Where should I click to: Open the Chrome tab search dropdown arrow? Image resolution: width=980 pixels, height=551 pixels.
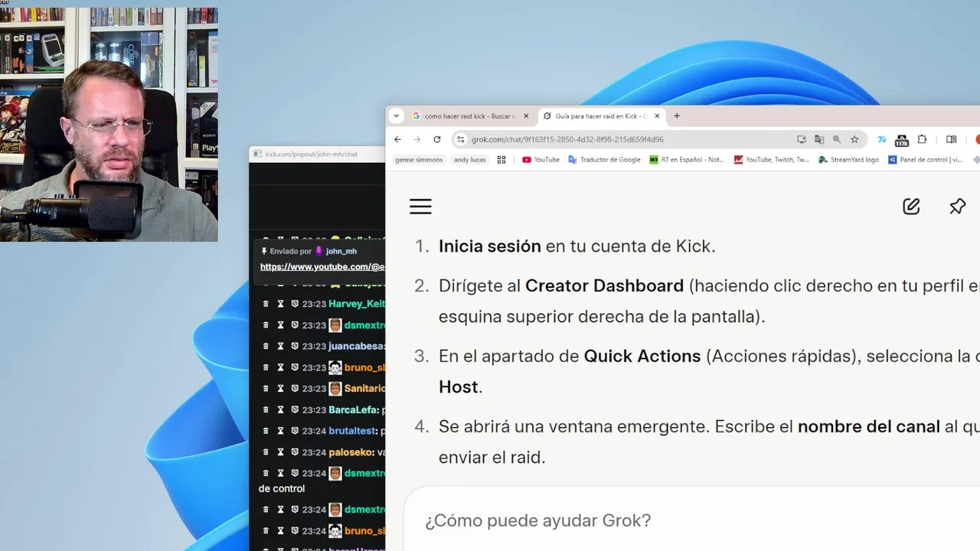[x=396, y=116]
